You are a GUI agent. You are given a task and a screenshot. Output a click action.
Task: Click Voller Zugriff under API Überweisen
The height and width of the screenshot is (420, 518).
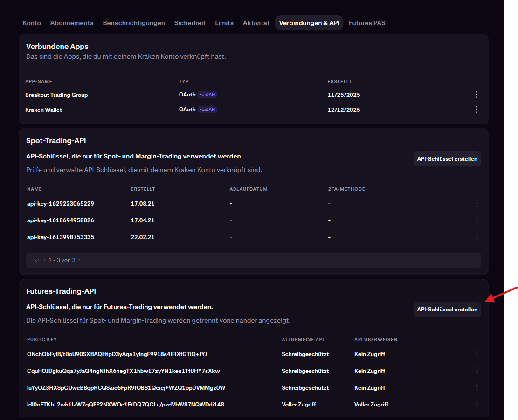(371, 405)
